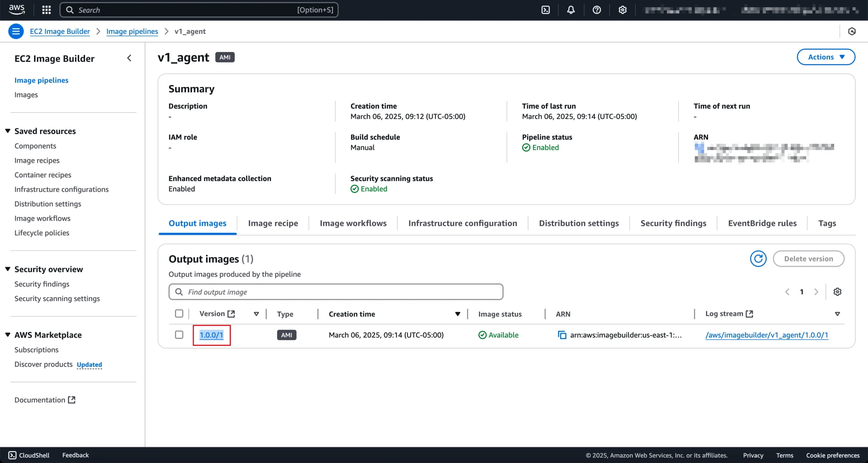
Task: Collapse the Security overview section
Action: coord(8,269)
